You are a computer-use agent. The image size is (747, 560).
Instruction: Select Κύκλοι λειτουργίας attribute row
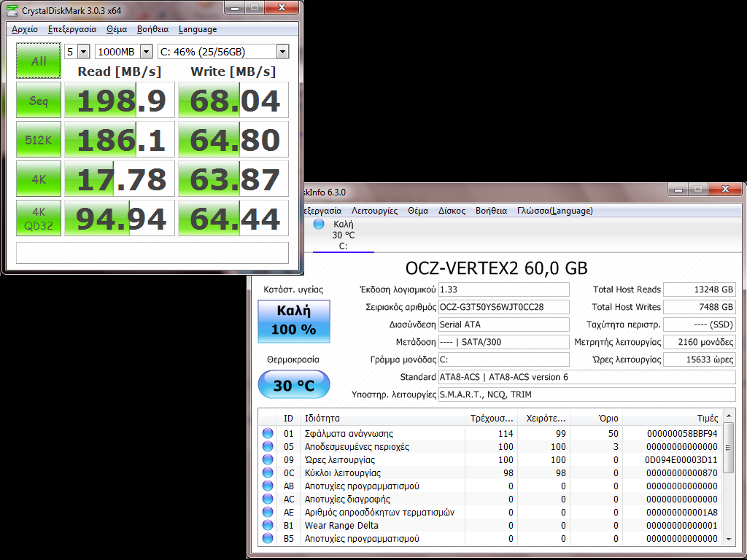tap(491, 472)
